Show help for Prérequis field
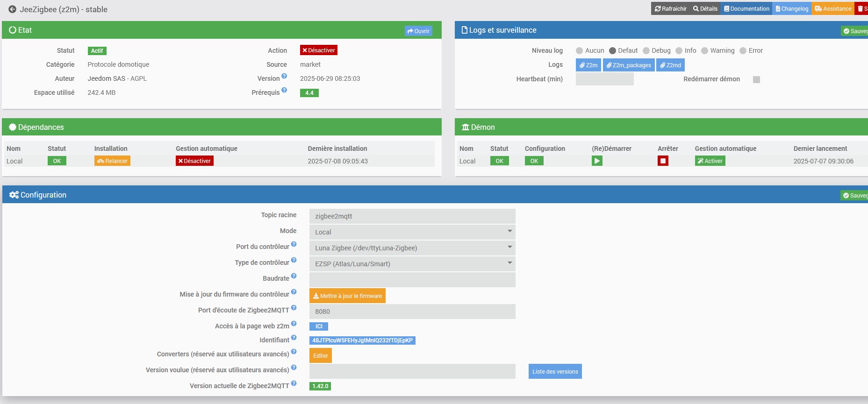This screenshot has height=404, width=868. [x=284, y=90]
